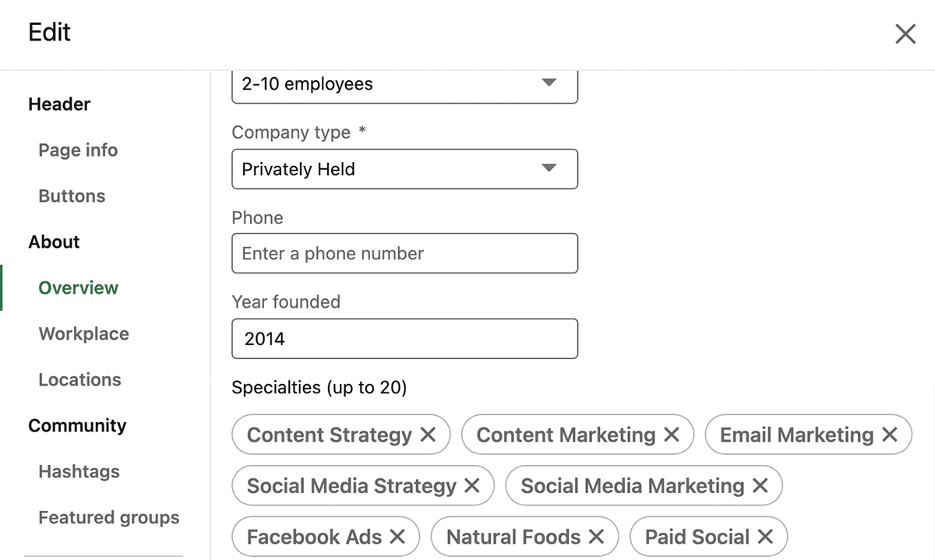
Task: Delete the Social Media Marketing tag
Action: [760, 486]
